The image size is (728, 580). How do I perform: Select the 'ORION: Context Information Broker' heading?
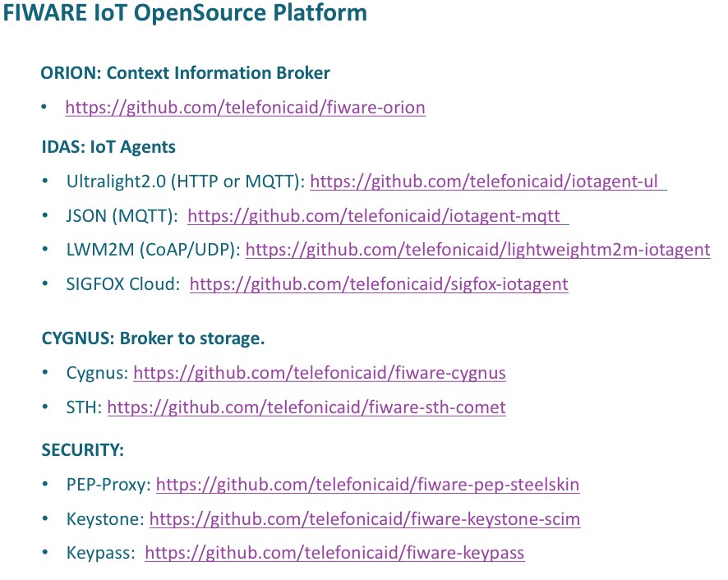pos(185,73)
